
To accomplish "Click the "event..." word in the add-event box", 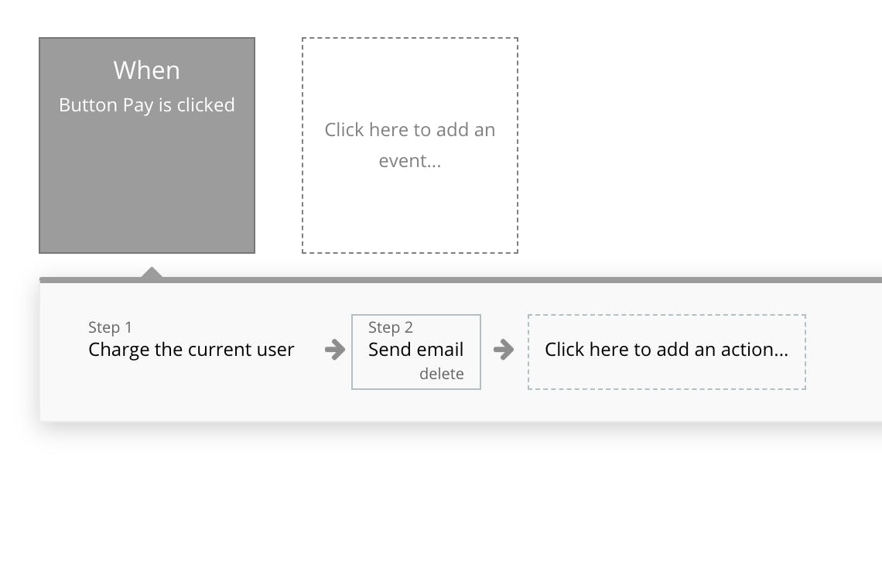I will (x=409, y=161).
